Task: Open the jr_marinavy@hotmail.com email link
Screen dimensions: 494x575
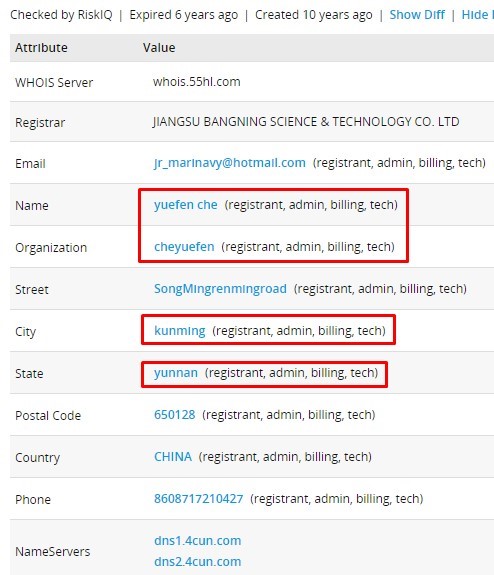Action: tap(230, 163)
